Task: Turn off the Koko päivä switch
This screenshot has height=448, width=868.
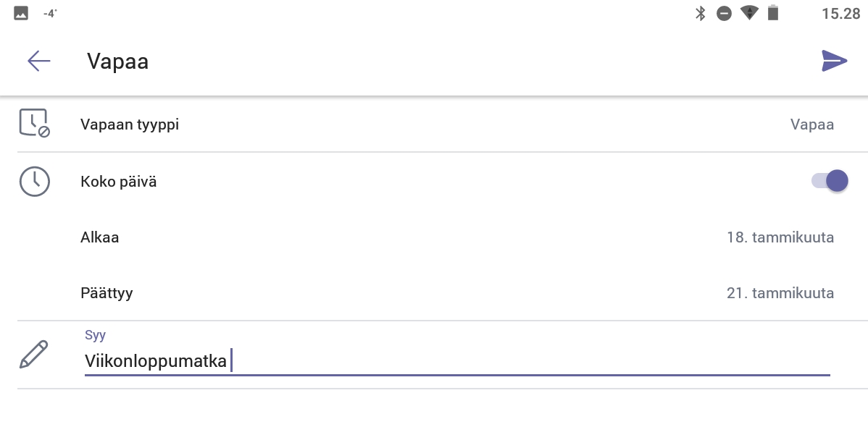Action: tap(830, 181)
